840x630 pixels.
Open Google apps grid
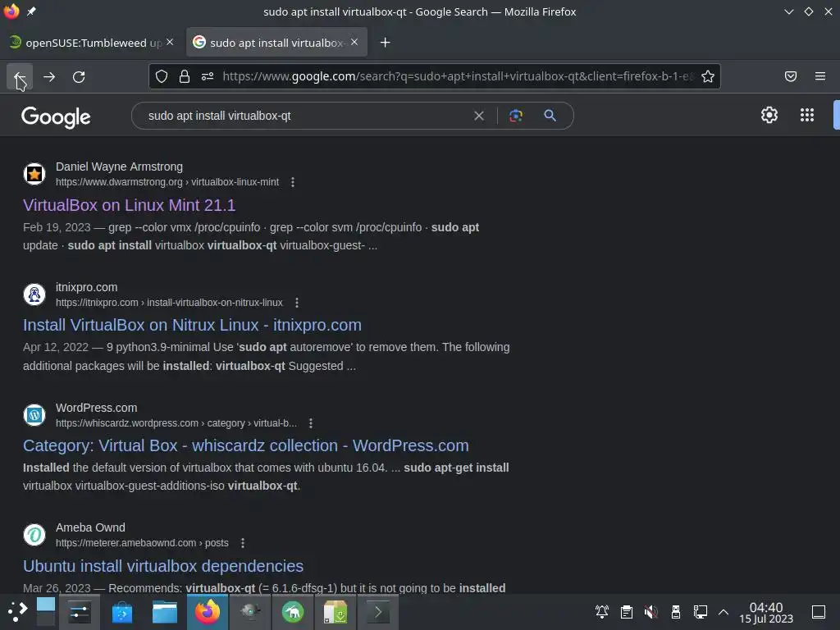[x=807, y=115]
